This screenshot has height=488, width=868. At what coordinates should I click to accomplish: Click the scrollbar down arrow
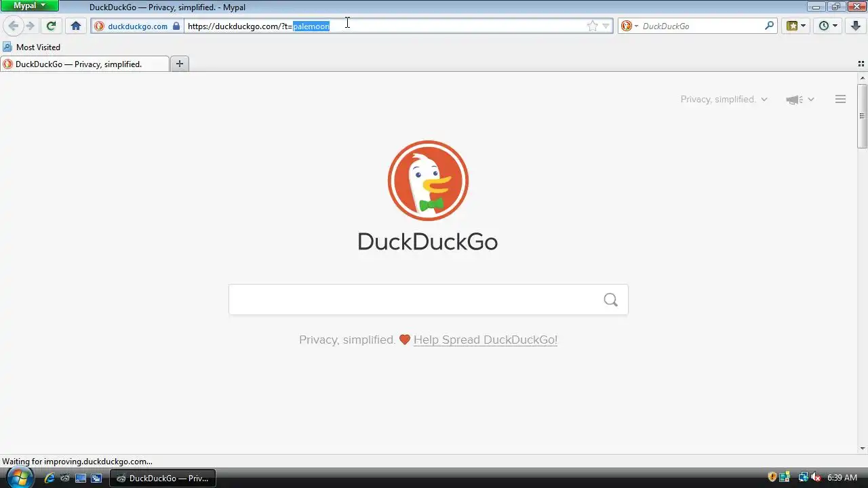862,448
